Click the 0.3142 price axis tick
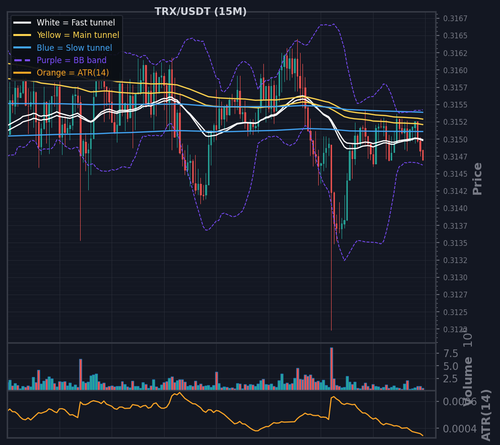Screen dimensions: 500x445 point(455,191)
